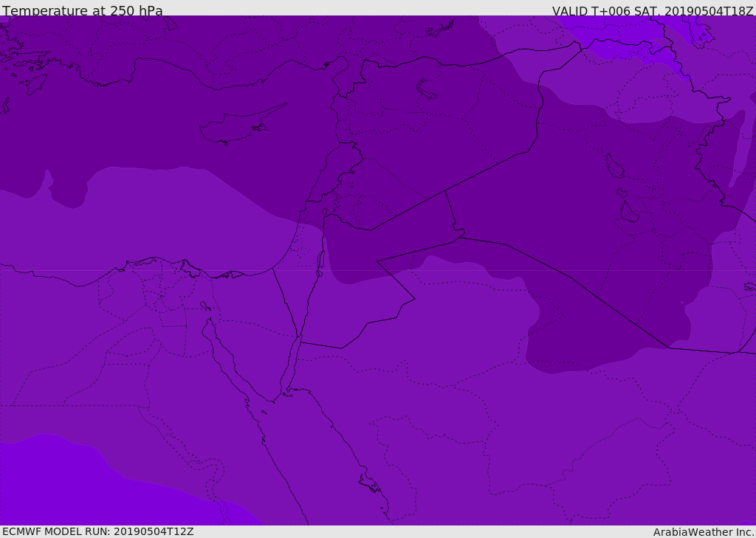Image resolution: width=756 pixels, height=538 pixels.
Task: Click the 'Temperature at 250 hPa' title
Action: pos(83,10)
